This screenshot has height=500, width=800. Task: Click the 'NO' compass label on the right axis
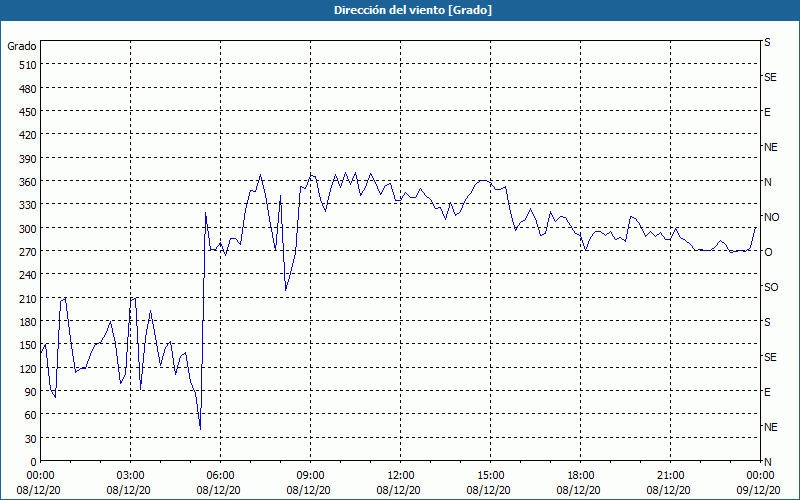[x=771, y=217]
